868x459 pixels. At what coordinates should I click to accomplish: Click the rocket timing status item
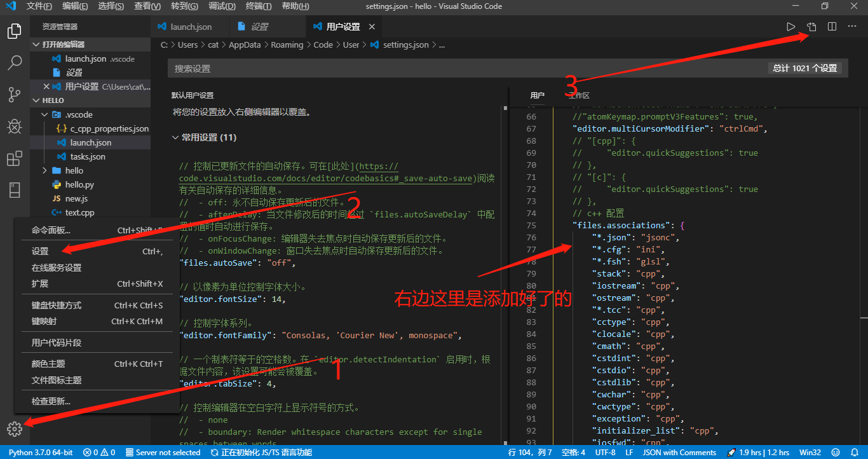click(x=757, y=453)
